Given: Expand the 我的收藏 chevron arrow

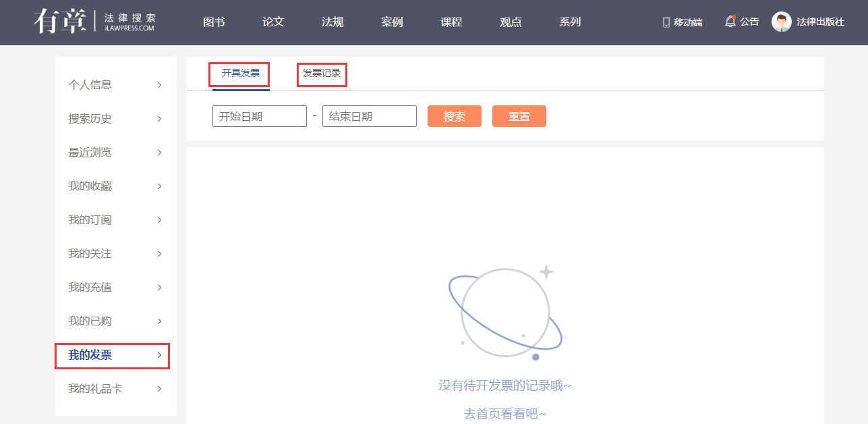Looking at the screenshot, I should click(x=159, y=186).
